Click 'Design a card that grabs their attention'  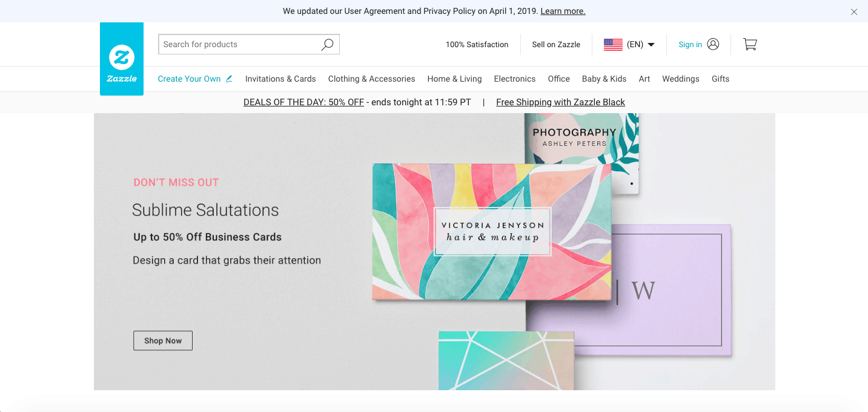pos(227,261)
